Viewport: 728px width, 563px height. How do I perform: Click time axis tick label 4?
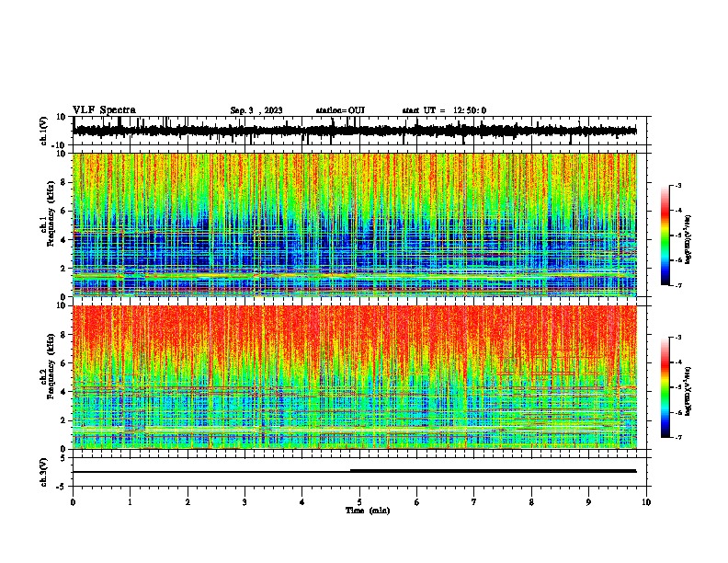(x=302, y=502)
